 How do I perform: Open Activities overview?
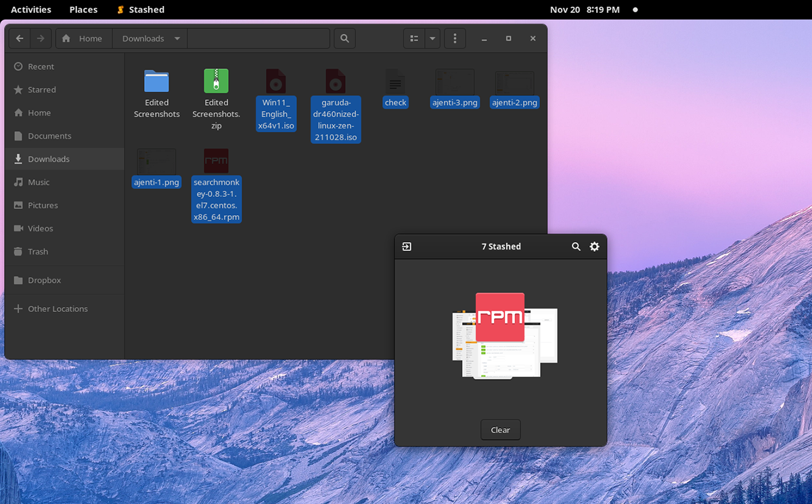tap(31, 9)
